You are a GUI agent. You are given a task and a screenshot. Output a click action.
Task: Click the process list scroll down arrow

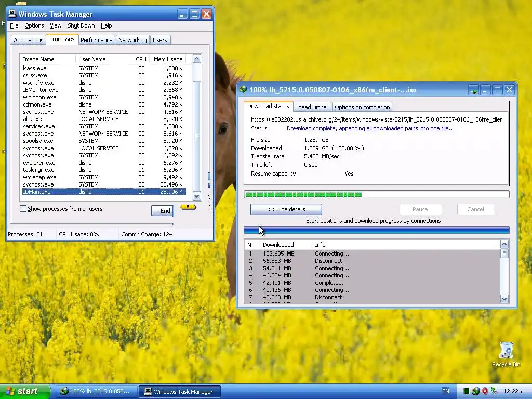[x=197, y=196]
